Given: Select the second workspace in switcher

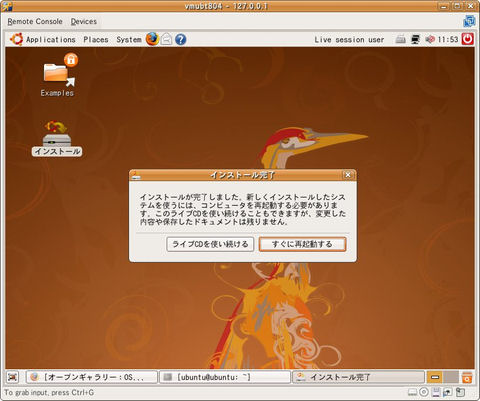Looking at the screenshot, I should click(x=451, y=377).
